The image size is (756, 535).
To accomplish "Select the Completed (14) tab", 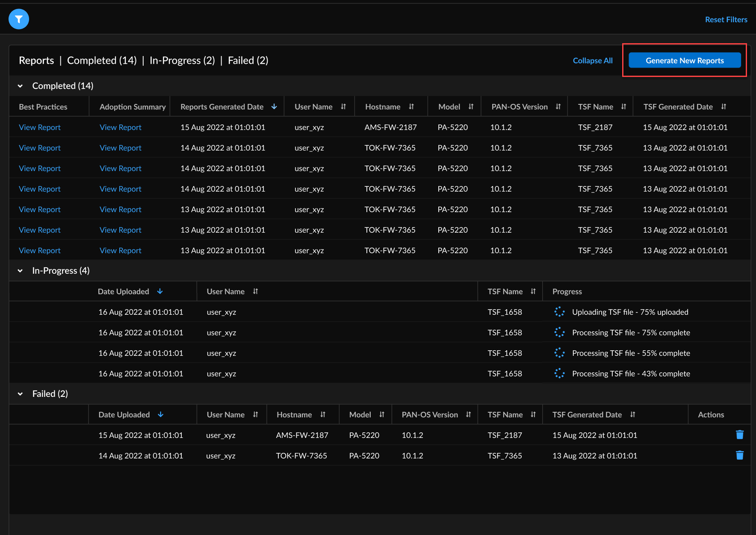I will (x=102, y=60).
